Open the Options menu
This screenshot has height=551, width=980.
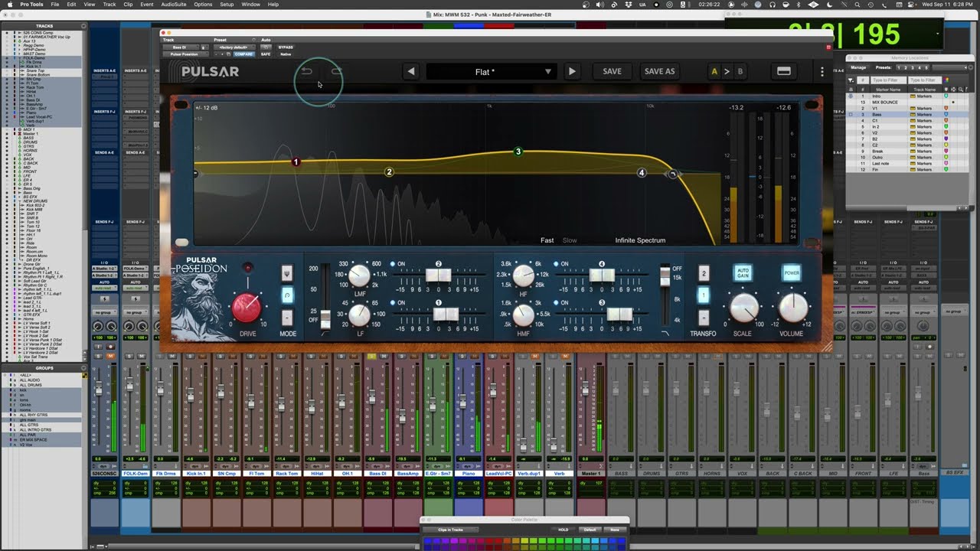click(x=203, y=5)
